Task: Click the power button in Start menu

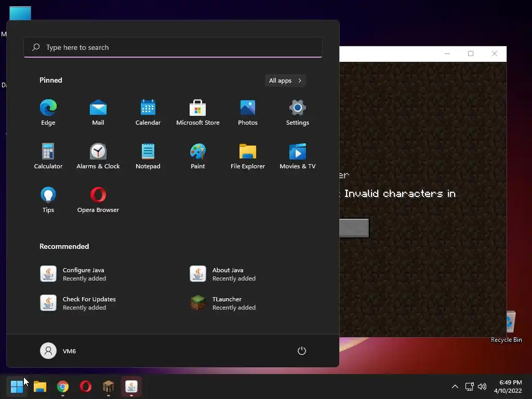Action: pos(302,351)
